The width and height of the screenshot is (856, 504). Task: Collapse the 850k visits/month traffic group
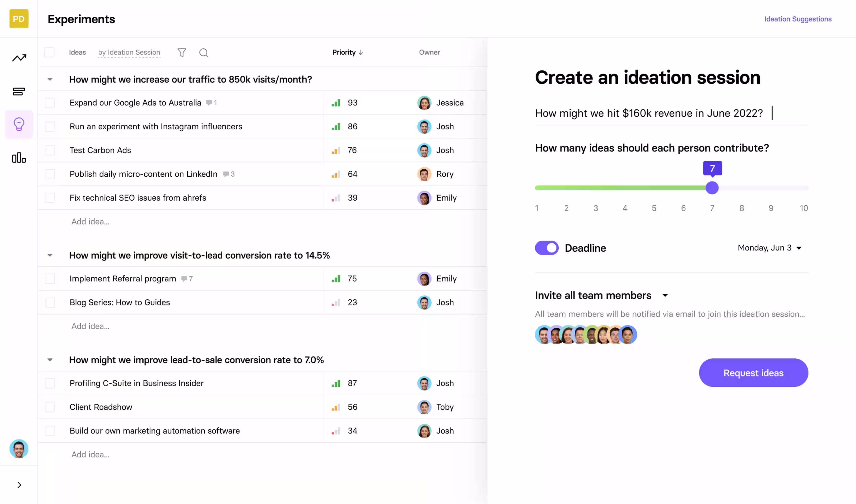50,79
